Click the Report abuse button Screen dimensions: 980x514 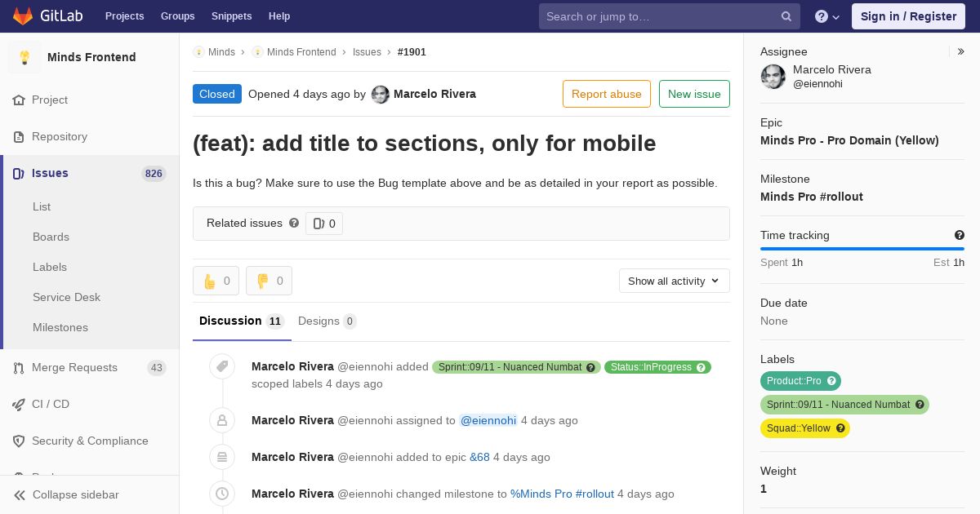[607, 94]
